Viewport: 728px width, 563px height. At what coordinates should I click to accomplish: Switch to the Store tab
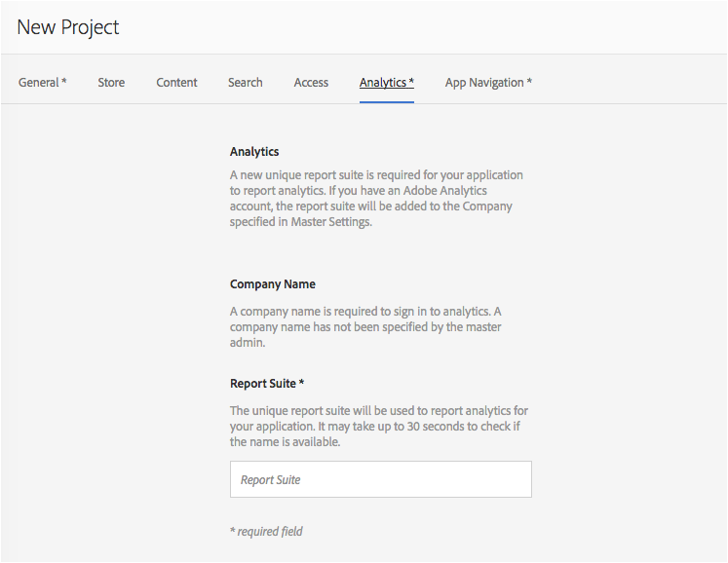coord(111,83)
